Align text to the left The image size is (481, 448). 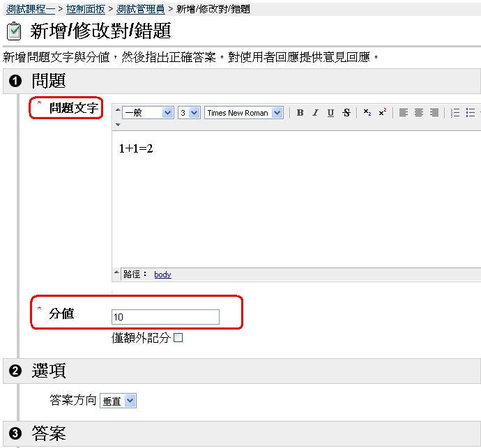[x=404, y=113]
